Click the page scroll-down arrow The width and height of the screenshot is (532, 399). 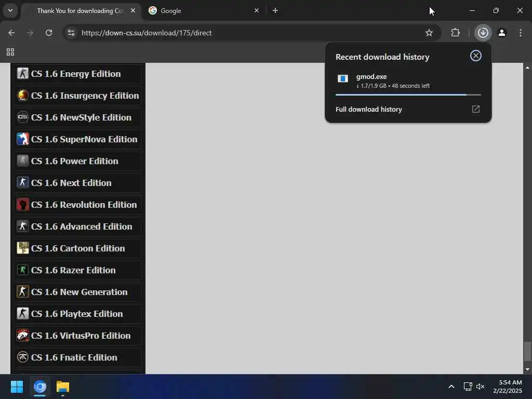(x=527, y=369)
